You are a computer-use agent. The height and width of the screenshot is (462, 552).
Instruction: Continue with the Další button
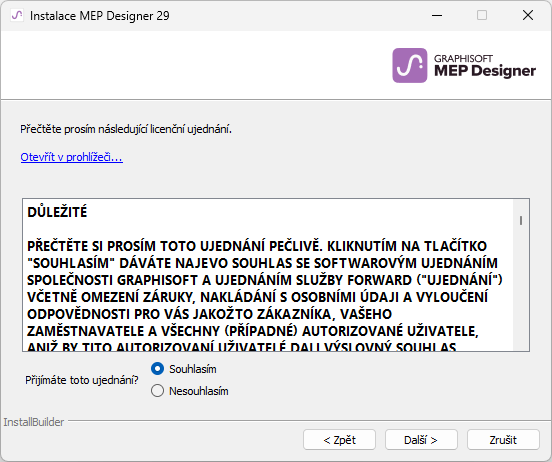421,440
